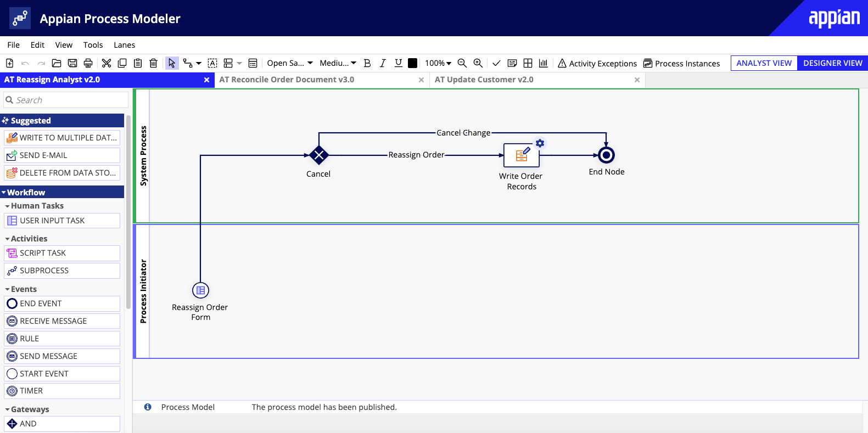The image size is (868, 433).
Task: Toggle underline formatting
Action: tap(399, 63)
